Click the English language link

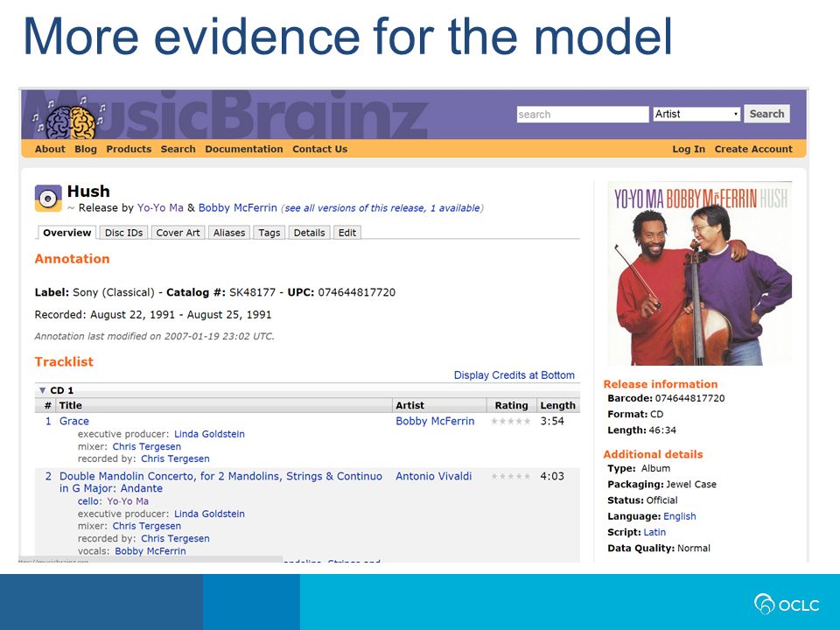point(679,516)
